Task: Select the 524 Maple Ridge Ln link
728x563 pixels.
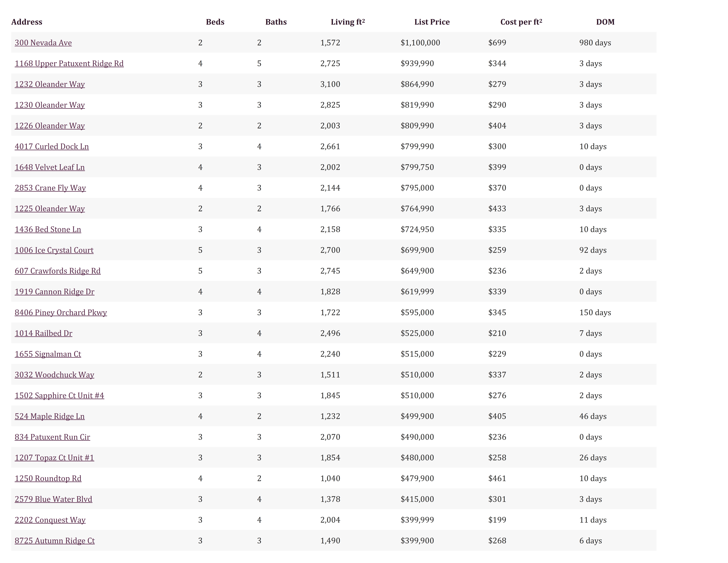Action: 50,416
